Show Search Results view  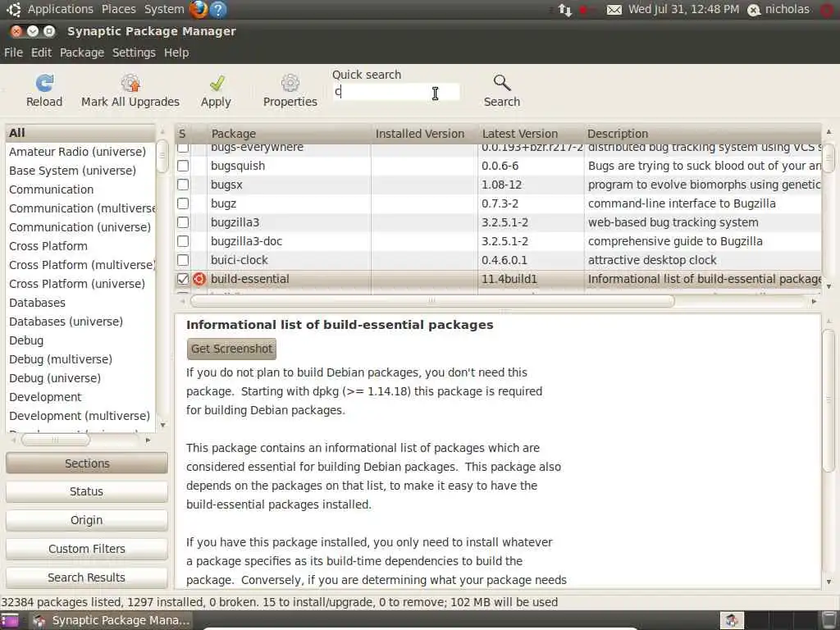point(87,577)
